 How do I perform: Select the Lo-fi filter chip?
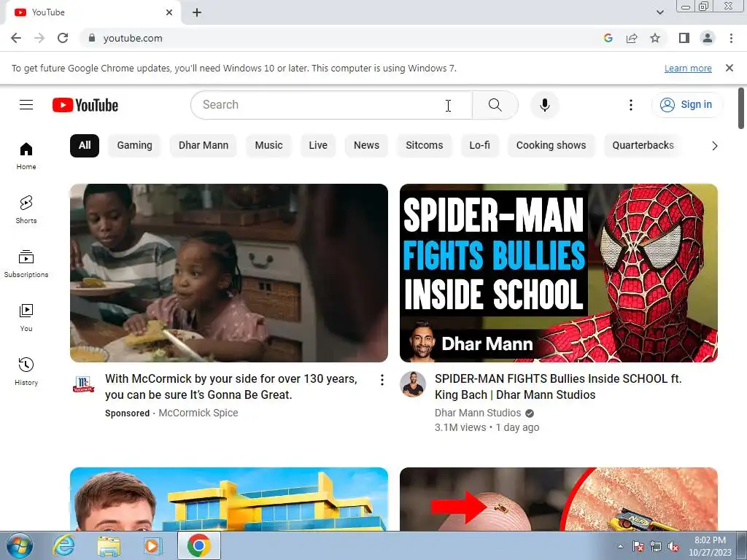[479, 145]
